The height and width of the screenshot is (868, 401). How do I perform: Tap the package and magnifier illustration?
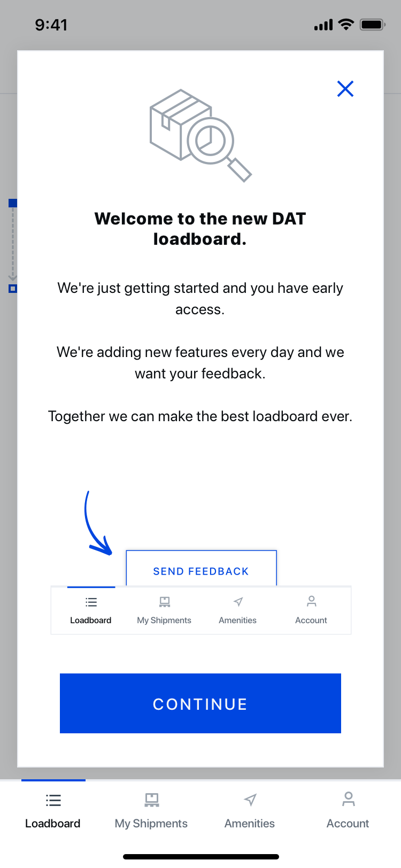pyautogui.click(x=200, y=135)
